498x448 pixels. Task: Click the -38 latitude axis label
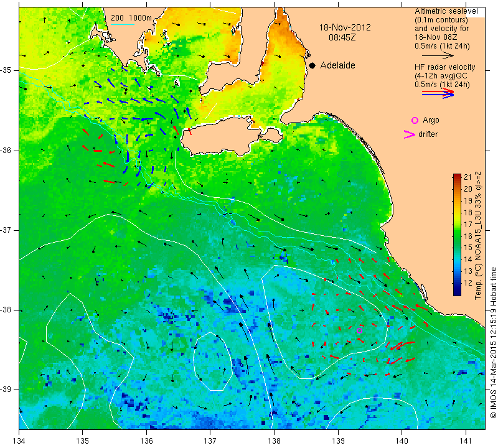tap(6, 310)
